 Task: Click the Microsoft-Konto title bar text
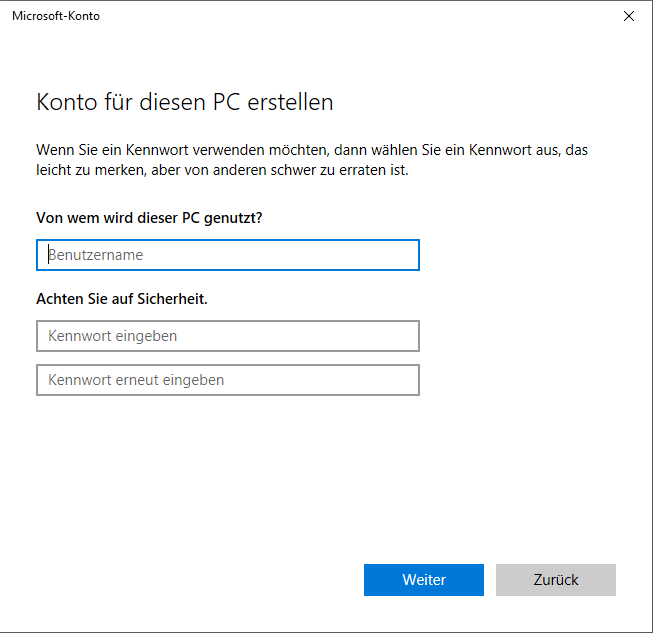[56, 16]
